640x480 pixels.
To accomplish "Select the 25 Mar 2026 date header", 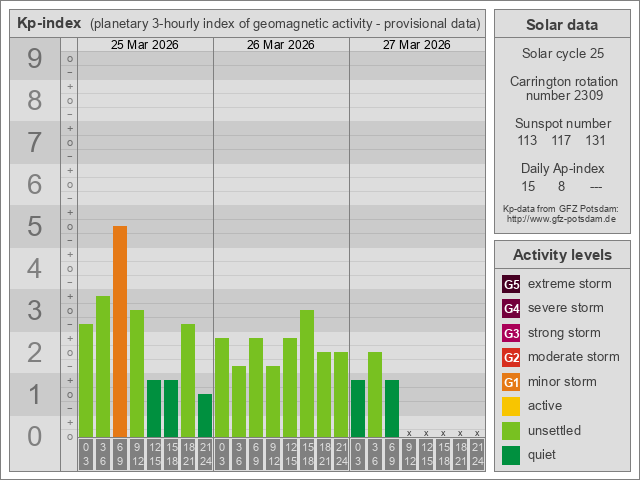I will point(144,45).
